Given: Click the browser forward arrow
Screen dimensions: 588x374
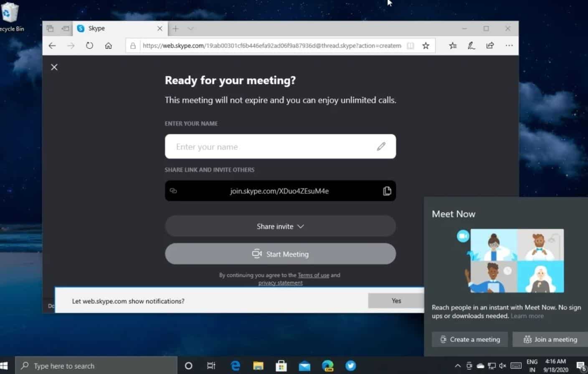Looking at the screenshot, I should [x=71, y=46].
